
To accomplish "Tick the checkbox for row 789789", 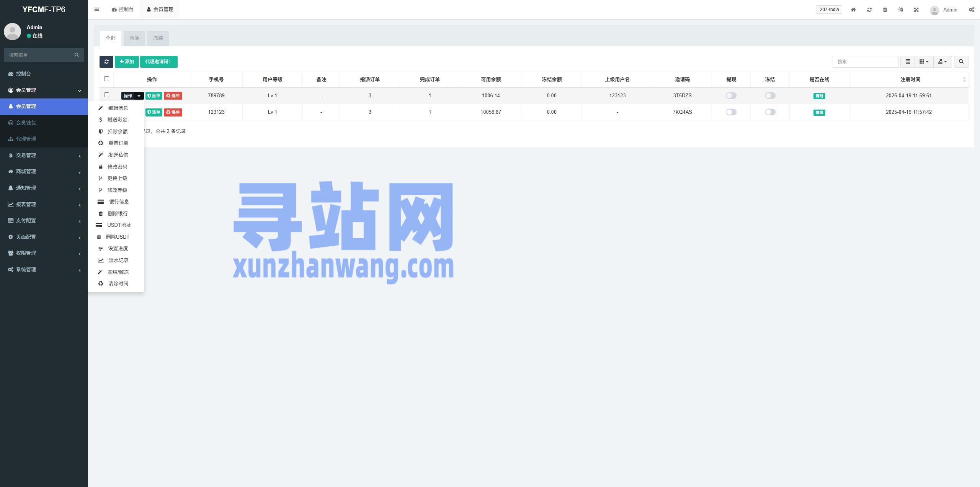I will click(x=107, y=95).
